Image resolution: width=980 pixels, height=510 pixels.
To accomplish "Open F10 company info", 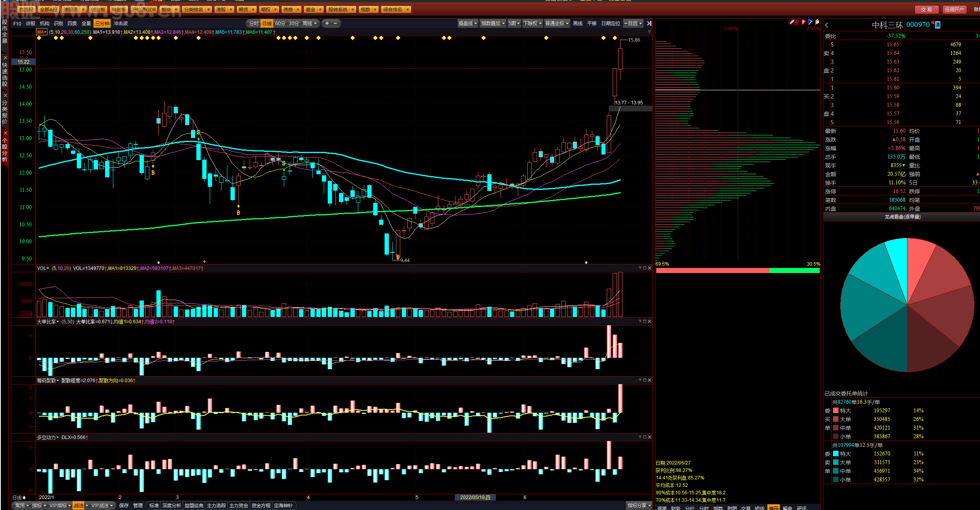I will tap(17, 24).
